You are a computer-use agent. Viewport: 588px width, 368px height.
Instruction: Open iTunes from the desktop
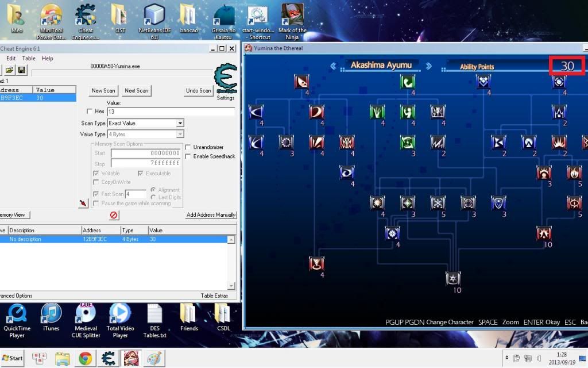click(x=51, y=317)
